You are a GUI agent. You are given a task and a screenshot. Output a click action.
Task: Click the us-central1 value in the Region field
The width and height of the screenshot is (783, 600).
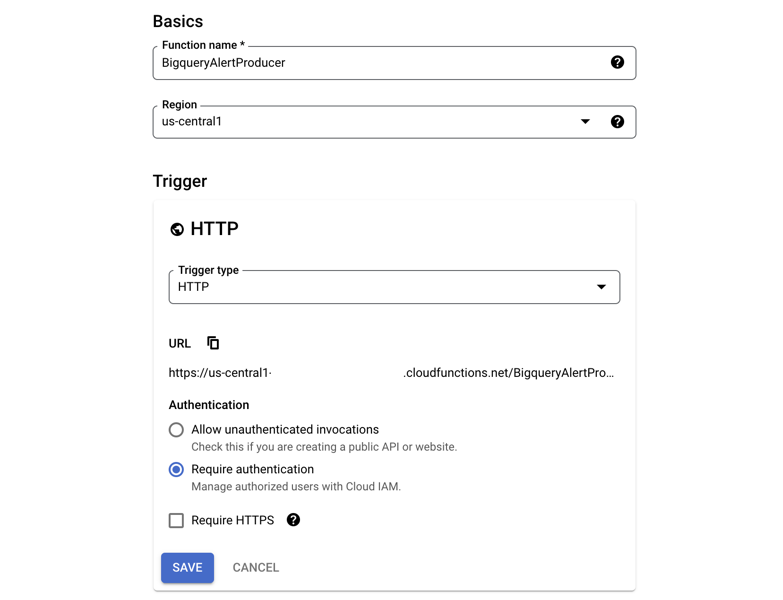[x=192, y=122]
